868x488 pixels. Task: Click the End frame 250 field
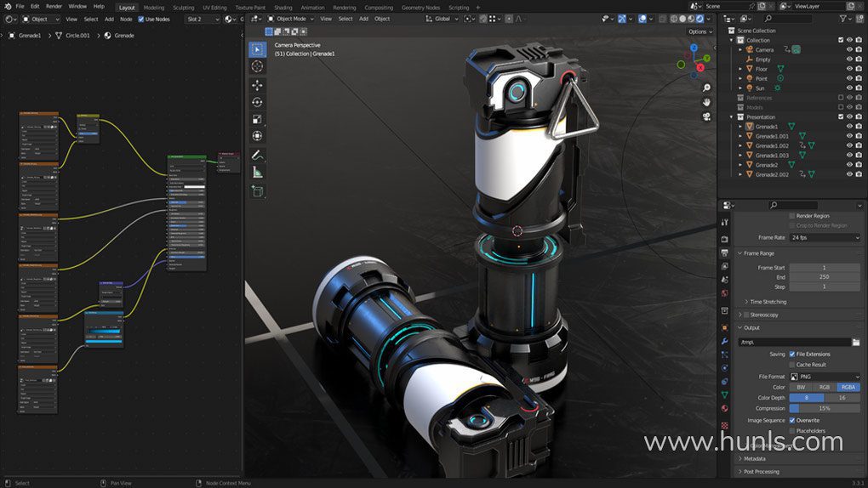tap(825, 277)
